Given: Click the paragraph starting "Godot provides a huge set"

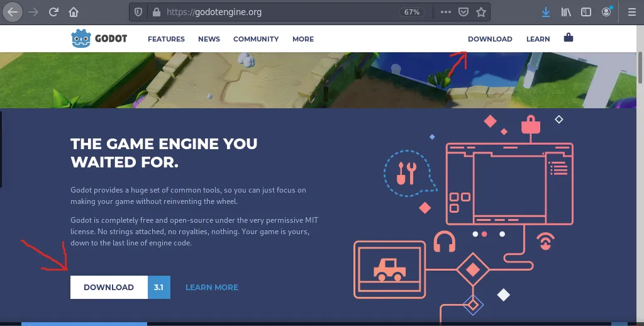Looking at the screenshot, I should [x=188, y=196].
